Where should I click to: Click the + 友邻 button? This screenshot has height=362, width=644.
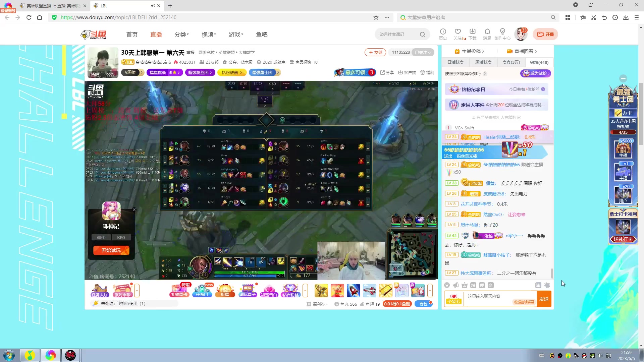375,52
